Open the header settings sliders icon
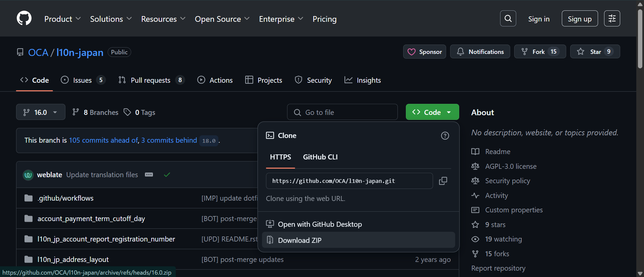The image size is (644, 277). (612, 18)
